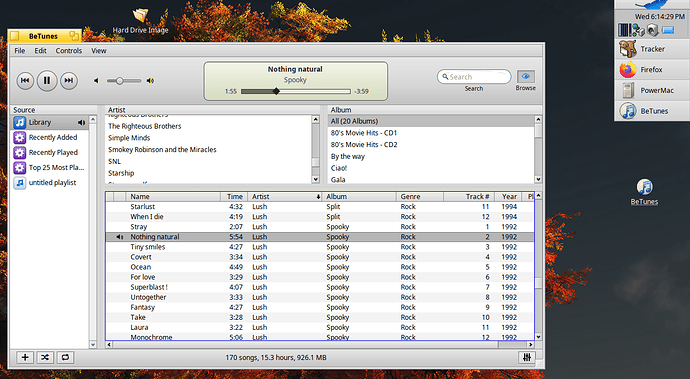The height and width of the screenshot is (379, 690).
Task: Open the Controls menu
Action: 69,51
